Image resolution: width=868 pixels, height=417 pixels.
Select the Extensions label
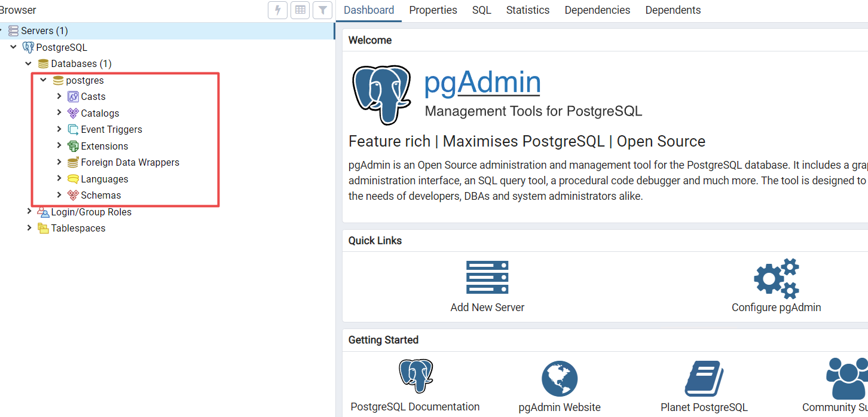coord(105,146)
